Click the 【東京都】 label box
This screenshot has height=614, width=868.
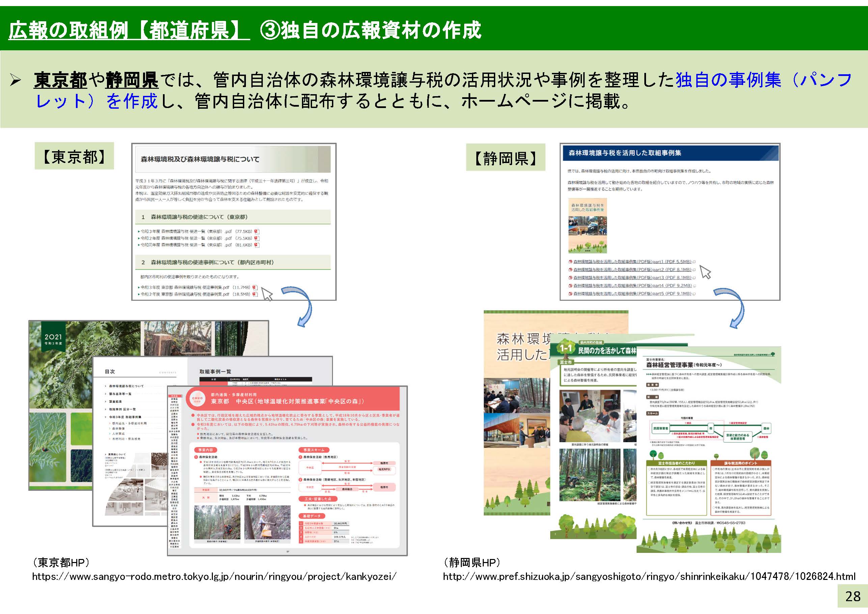(74, 156)
